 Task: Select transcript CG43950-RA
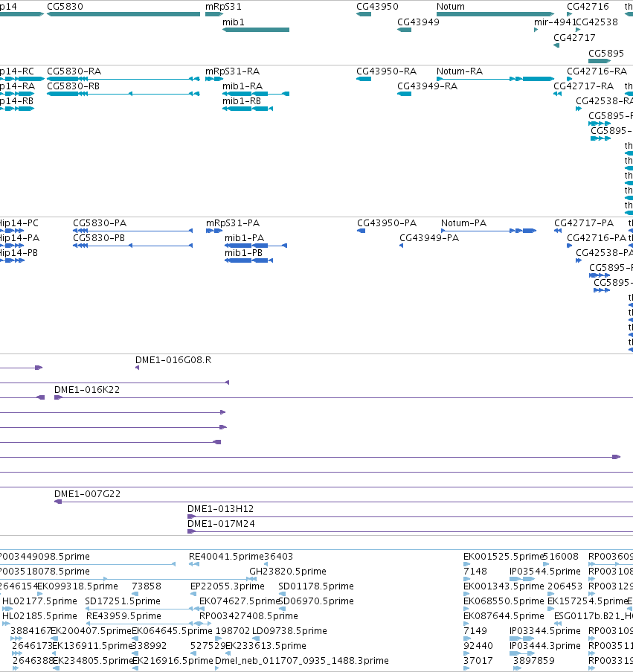pos(364,79)
